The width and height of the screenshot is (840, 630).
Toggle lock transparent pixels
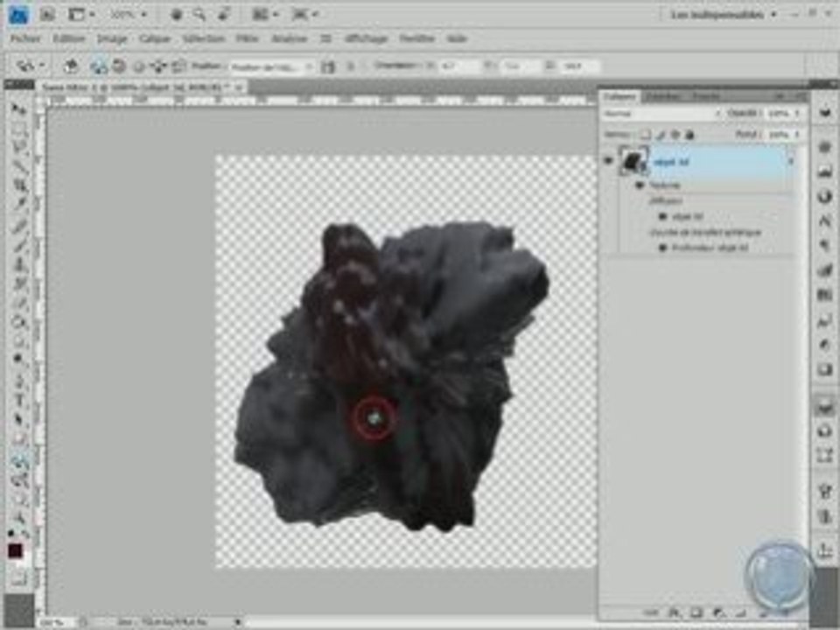pyautogui.click(x=646, y=135)
